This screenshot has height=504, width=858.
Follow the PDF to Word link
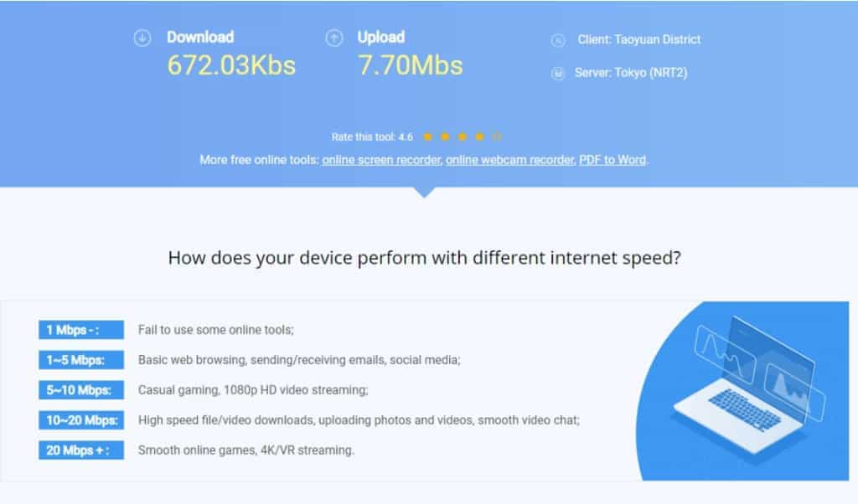[x=612, y=160]
